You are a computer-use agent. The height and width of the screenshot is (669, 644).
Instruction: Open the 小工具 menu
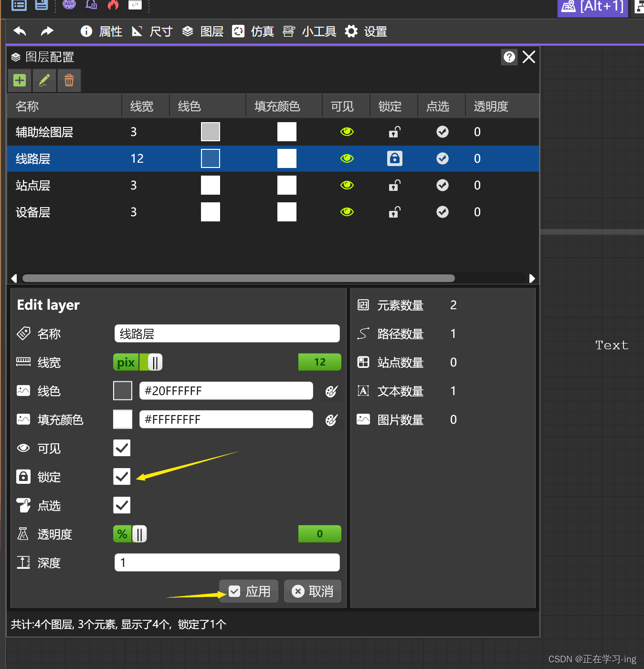(310, 31)
